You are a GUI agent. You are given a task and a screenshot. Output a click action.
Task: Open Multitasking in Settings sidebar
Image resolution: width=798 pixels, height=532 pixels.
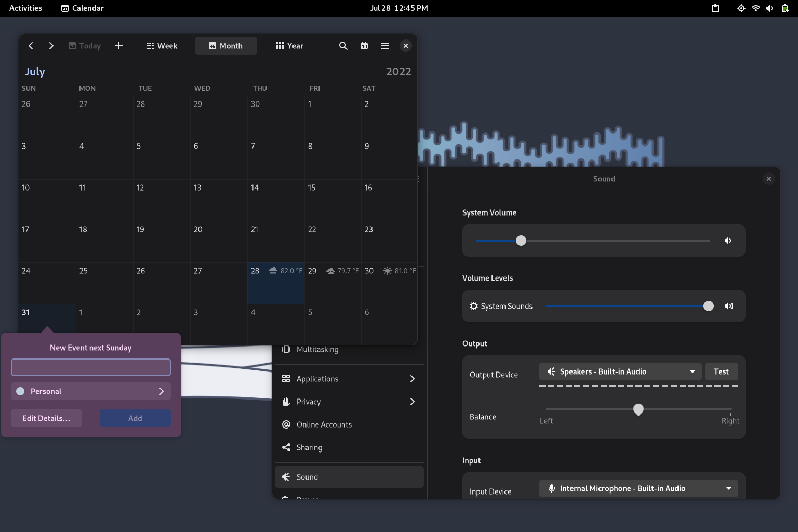(349, 350)
